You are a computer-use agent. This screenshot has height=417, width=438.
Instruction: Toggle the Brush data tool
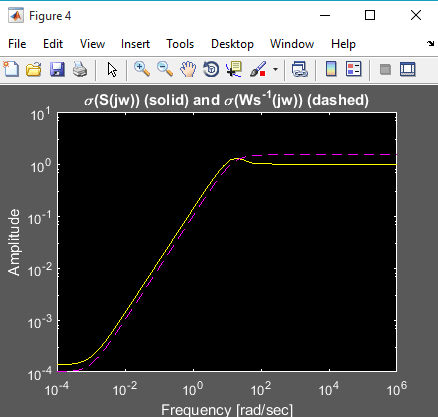point(258,69)
